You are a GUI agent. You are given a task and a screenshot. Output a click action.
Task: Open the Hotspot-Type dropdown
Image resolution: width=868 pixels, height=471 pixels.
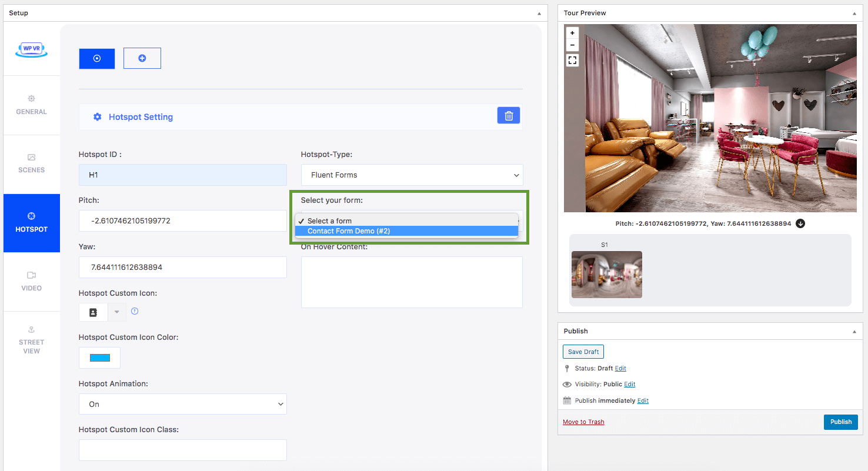tap(412, 175)
